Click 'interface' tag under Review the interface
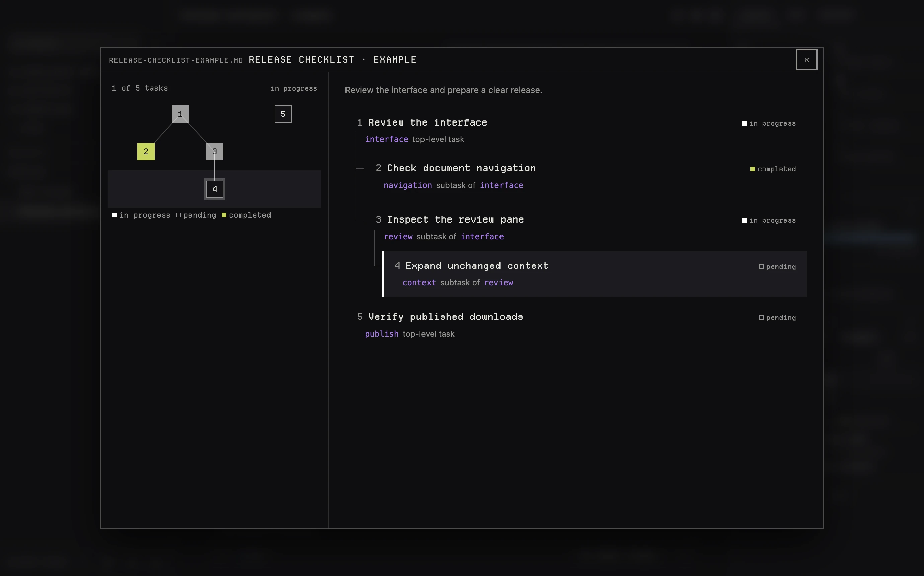 (386, 139)
